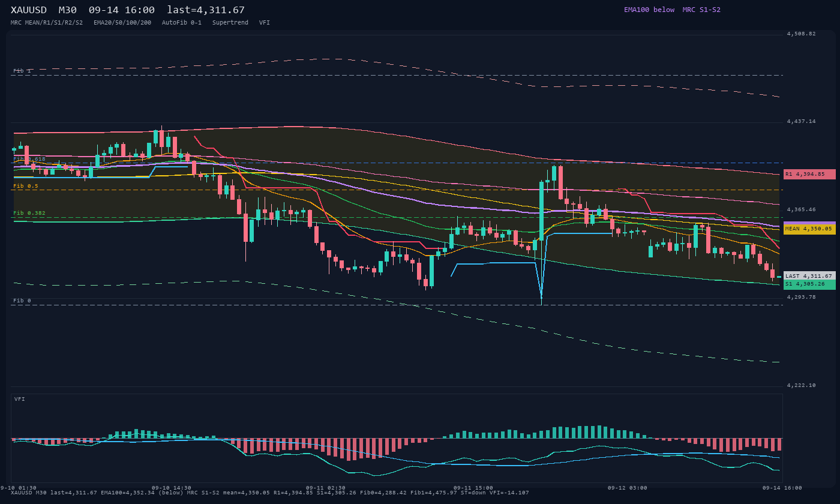840x504 pixels.
Task: Select the 'EMA20/50/100/200' legend entry
Action: tap(122, 23)
